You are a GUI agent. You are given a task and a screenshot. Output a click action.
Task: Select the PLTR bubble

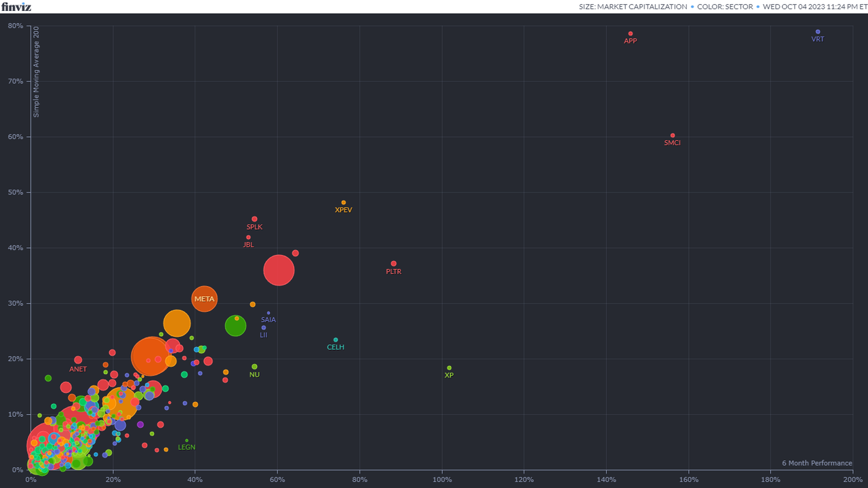pos(393,263)
